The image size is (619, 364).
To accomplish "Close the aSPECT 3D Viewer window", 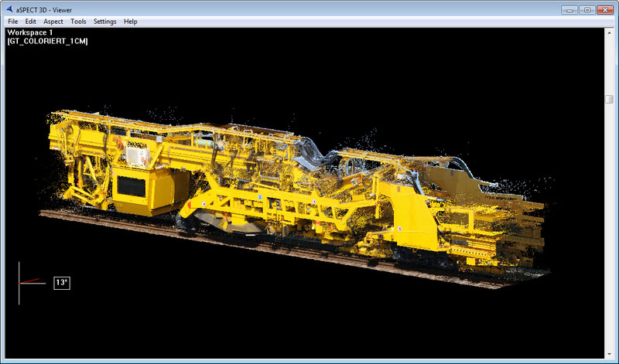I will 604,9.
